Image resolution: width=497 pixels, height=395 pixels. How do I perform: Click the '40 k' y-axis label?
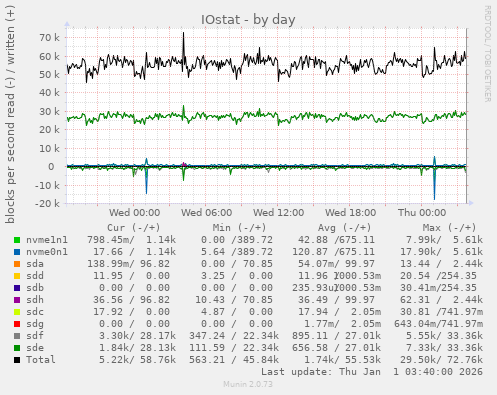(49, 93)
